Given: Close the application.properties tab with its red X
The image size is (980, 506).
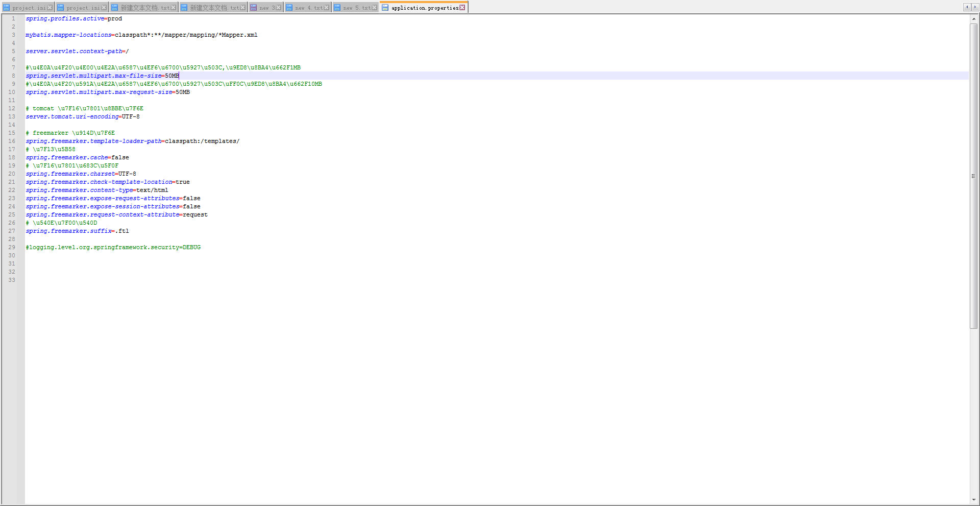Looking at the screenshot, I should pyautogui.click(x=462, y=8).
